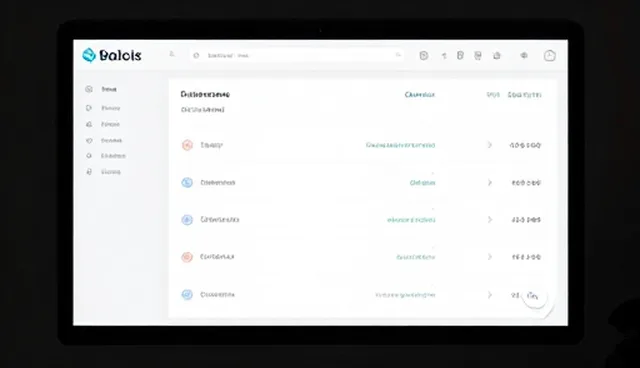Click the small arrow icon in the top toolbar
Screen dimensions: 640x368
pyautogui.click(x=444, y=56)
